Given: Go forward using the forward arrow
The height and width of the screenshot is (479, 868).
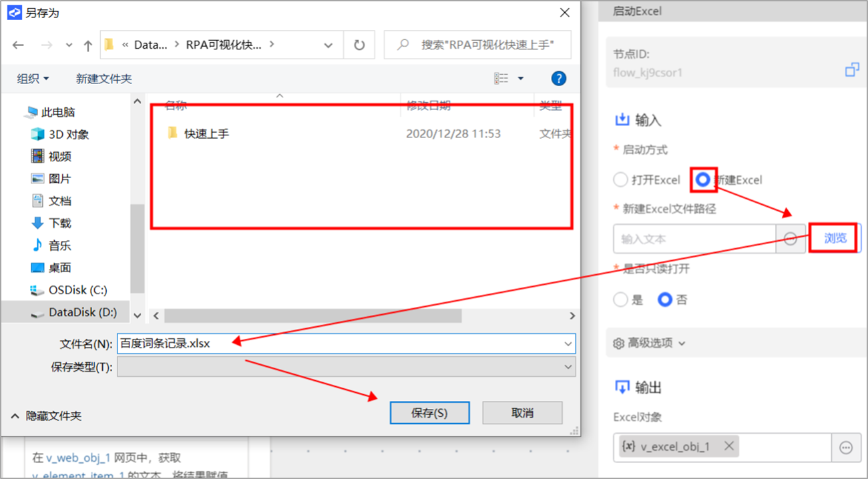Looking at the screenshot, I should [x=46, y=45].
